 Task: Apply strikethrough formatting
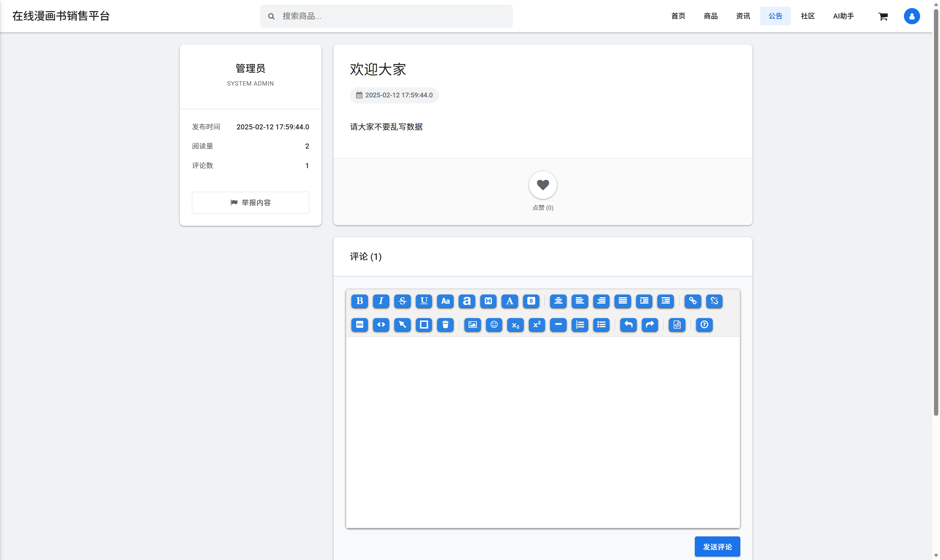click(x=402, y=301)
